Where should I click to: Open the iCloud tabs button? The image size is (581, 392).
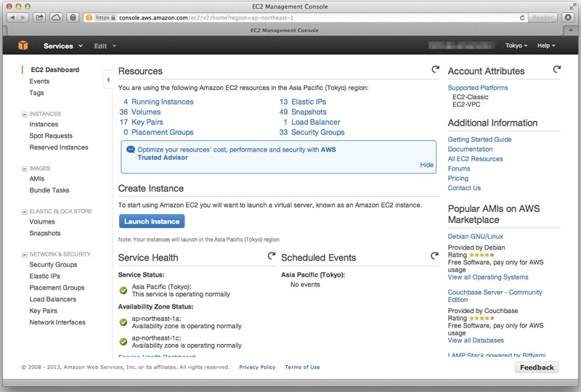click(56, 17)
